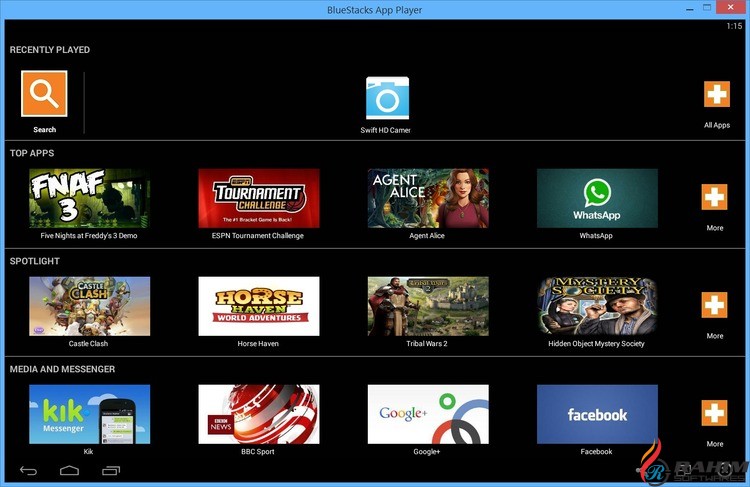The image size is (750, 487).
Task: Open the recent apps button
Action: point(111,471)
